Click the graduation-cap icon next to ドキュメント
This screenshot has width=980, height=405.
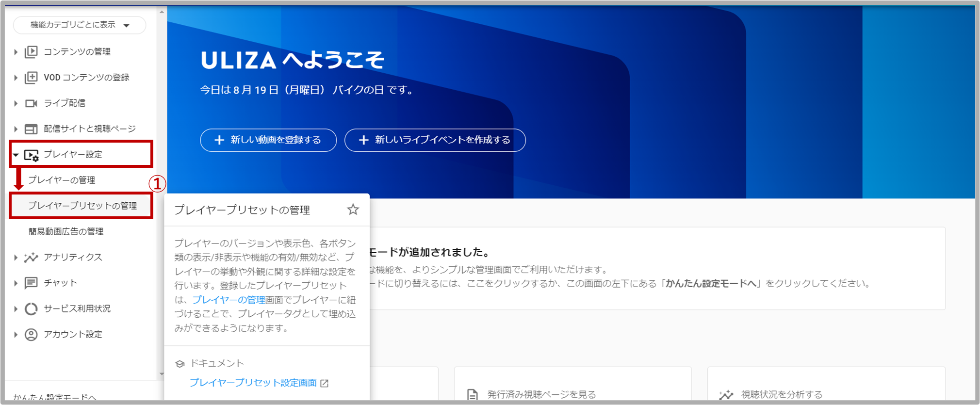click(180, 363)
